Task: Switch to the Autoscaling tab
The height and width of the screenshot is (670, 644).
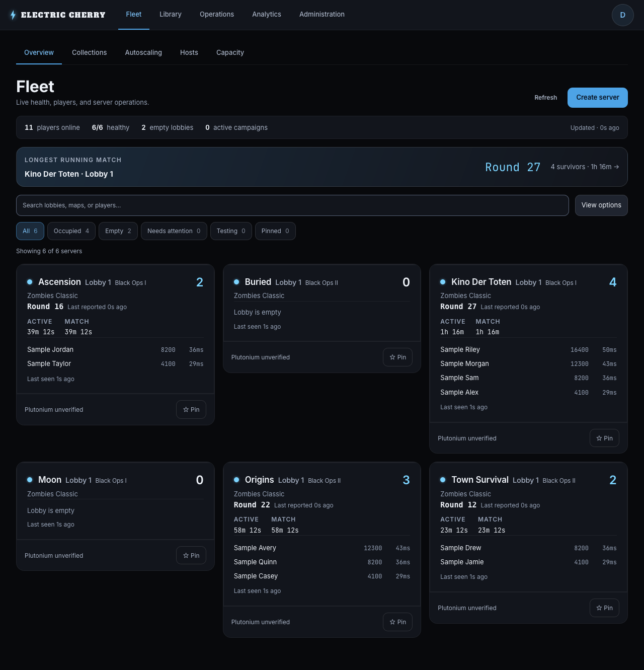Action: [x=143, y=52]
